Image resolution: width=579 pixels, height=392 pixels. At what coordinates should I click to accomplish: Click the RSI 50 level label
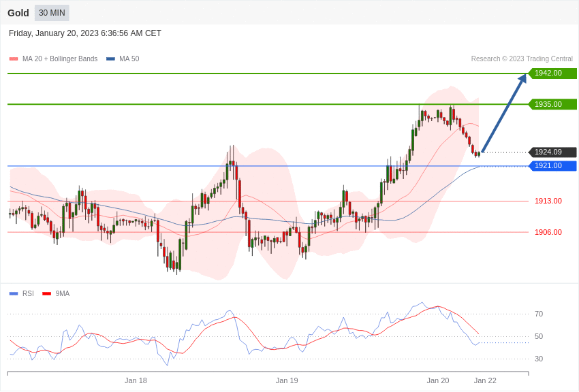(x=539, y=336)
